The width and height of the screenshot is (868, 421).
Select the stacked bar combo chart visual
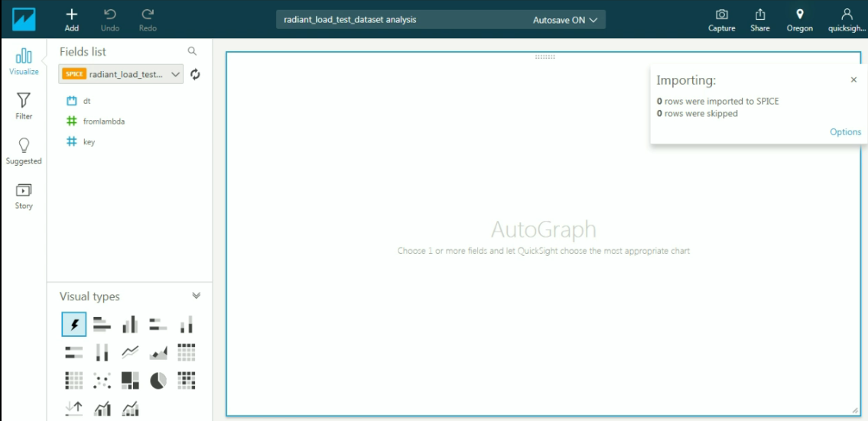tap(130, 408)
